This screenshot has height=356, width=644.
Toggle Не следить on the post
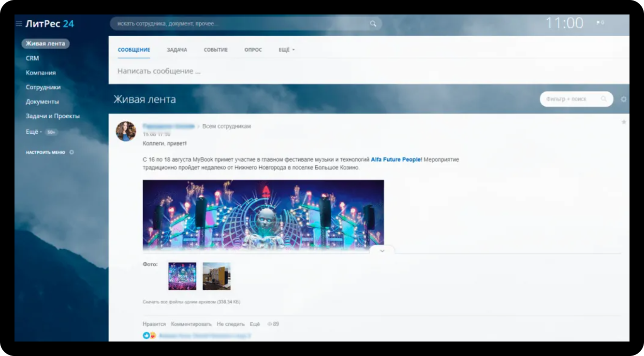[x=231, y=324]
